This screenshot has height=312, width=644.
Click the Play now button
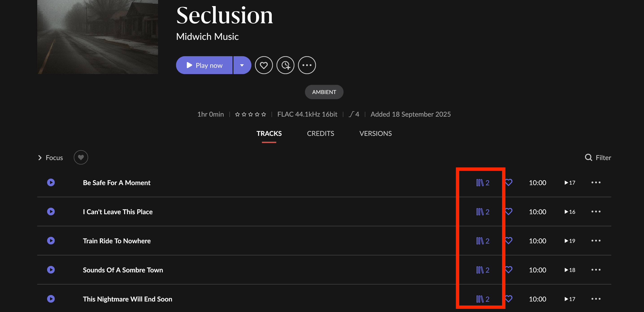(x=204, y=65)
